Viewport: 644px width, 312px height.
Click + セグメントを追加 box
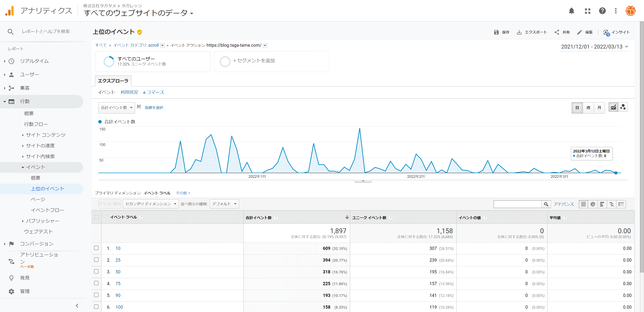pos(272,62)
